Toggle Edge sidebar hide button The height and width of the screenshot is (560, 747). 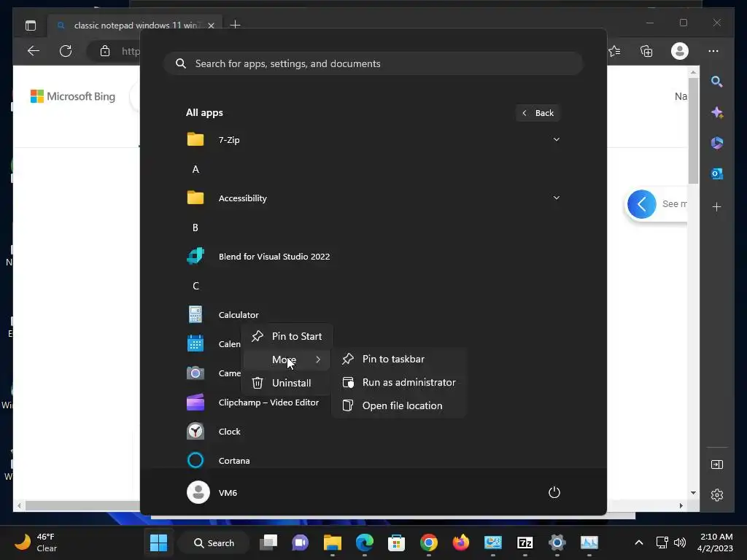tap(716, 464)
